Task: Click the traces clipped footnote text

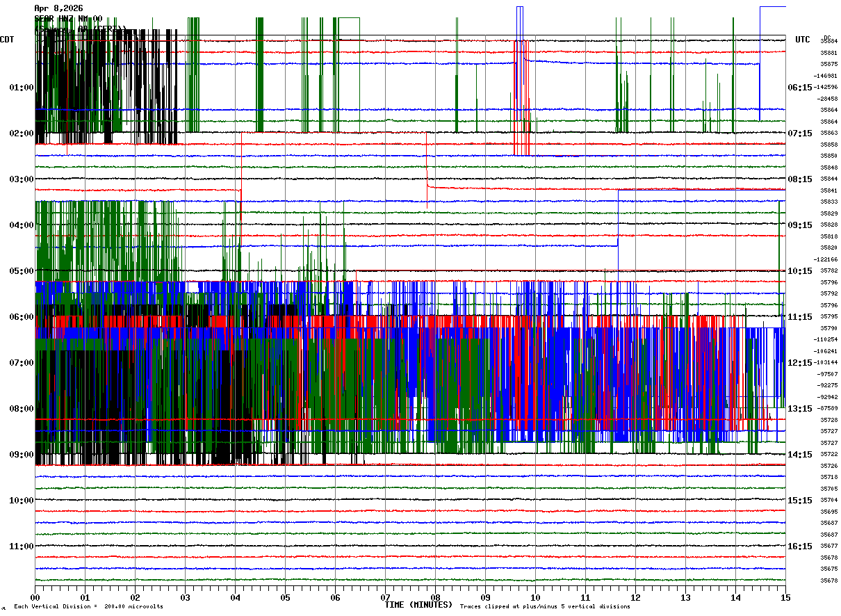Action: coord(545,607)
